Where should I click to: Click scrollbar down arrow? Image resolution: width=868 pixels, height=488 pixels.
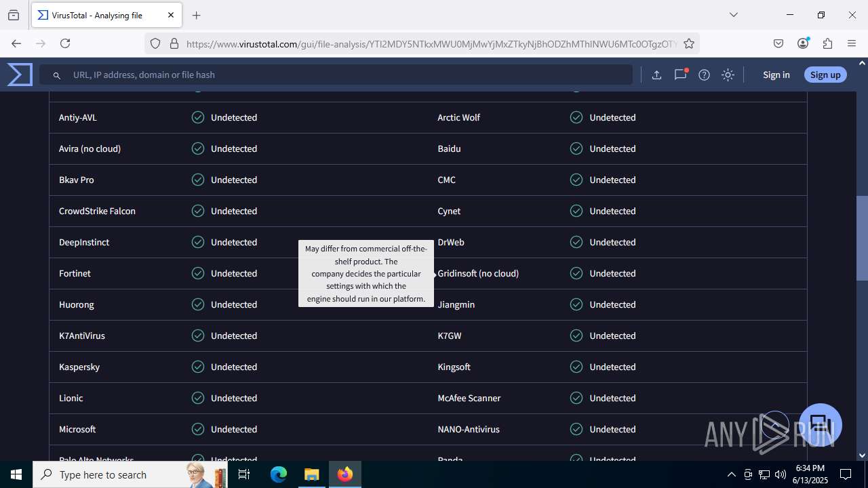pos(862,455)
